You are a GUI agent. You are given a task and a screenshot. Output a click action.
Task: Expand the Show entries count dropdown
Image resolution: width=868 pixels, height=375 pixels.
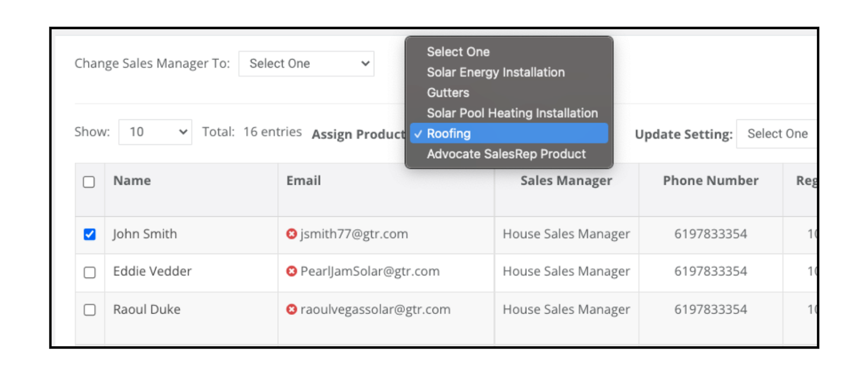click(155, 132)
